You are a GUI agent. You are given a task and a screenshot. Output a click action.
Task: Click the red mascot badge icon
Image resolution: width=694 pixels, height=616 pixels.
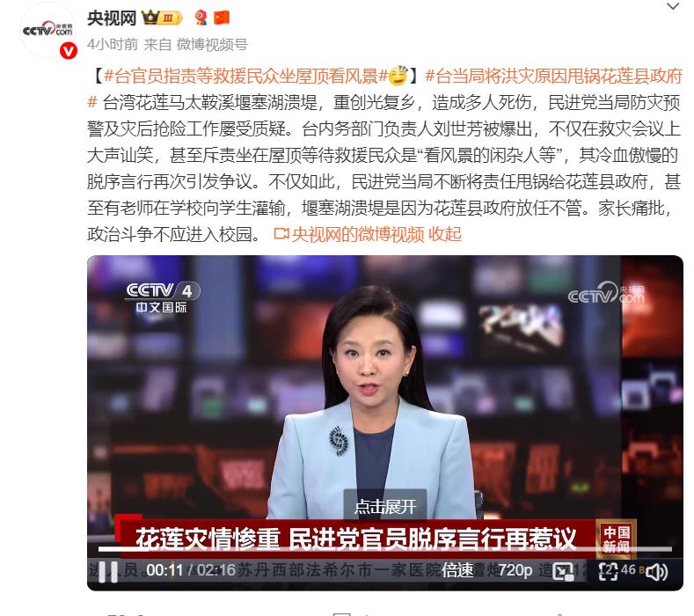pos(201,18)
